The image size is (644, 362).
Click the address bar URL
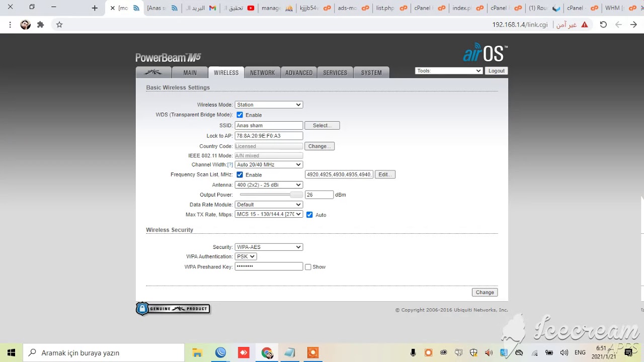coord(520,25)
